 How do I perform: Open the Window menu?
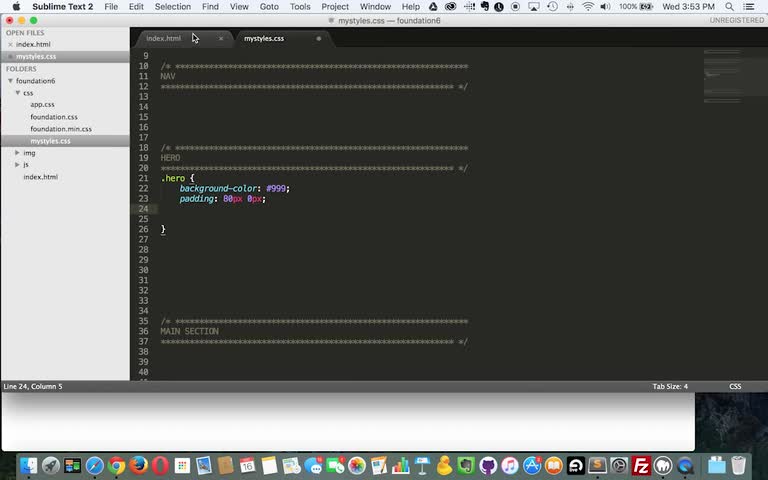pos(375,6)
